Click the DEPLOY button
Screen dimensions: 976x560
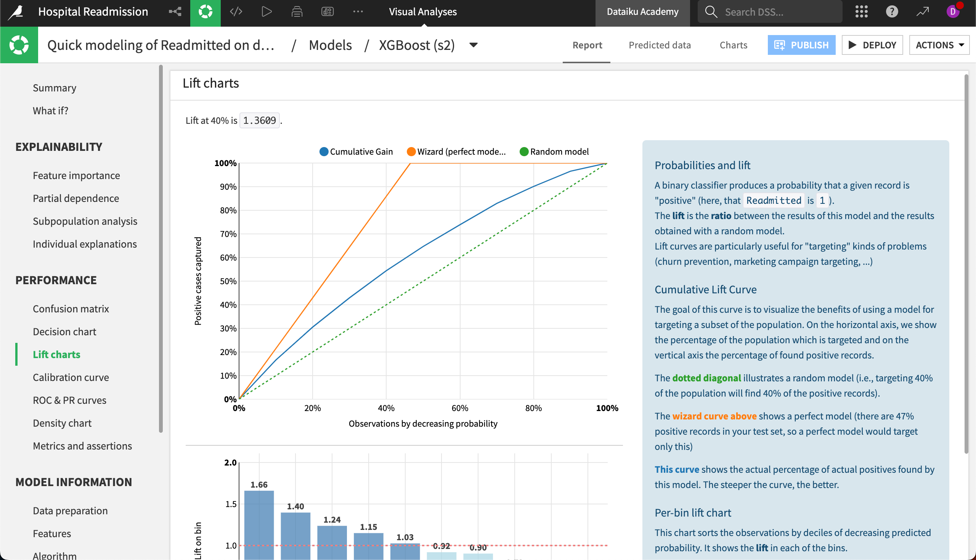point(872,45)
